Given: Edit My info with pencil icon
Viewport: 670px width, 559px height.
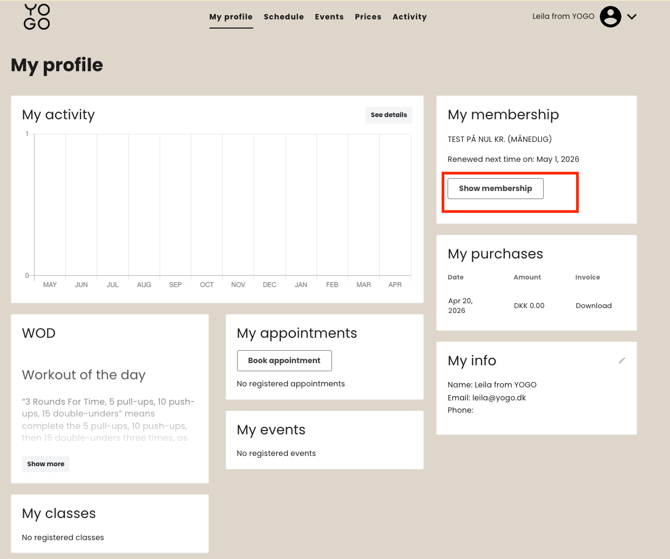Looking at the screenshot, I should pos(622,360).
